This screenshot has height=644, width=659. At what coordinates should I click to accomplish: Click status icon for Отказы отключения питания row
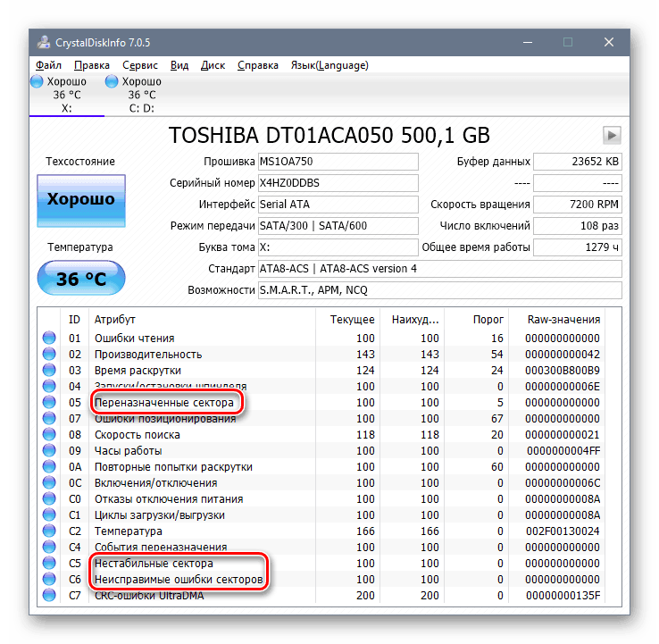point(49,498)
